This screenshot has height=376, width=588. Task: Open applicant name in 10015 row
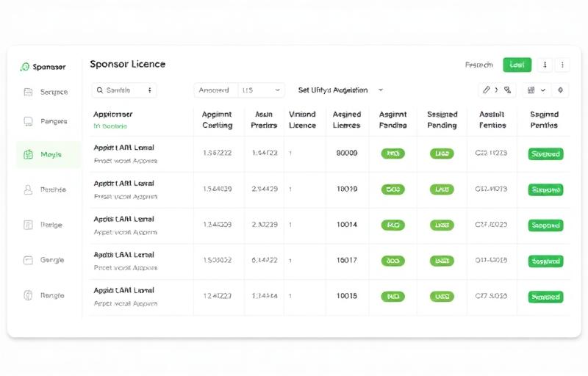click(x=123, y=290)
